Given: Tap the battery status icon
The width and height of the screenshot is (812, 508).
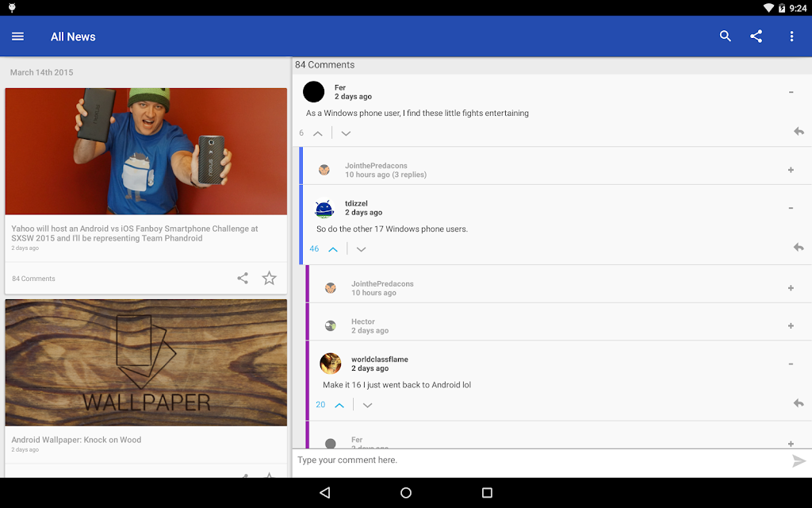Looking at the screenshot, I should [x=782, y=8].
